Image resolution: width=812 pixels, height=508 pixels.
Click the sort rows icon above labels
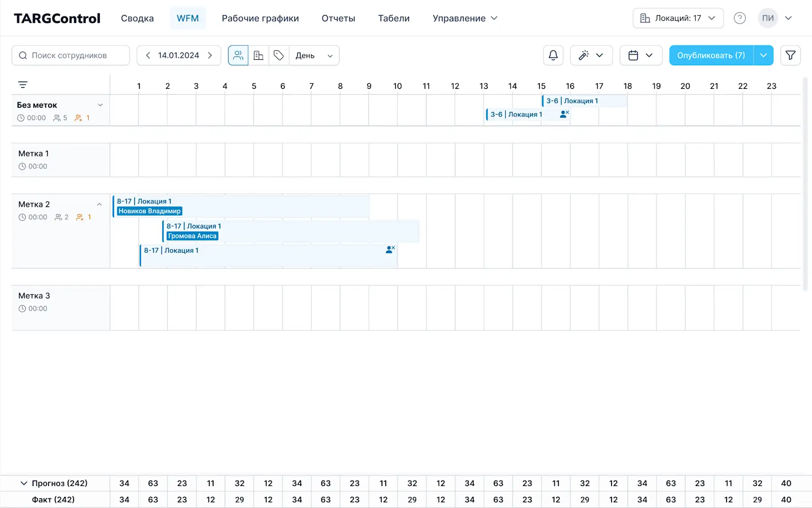pyautogui.click(x=23, y=85)
